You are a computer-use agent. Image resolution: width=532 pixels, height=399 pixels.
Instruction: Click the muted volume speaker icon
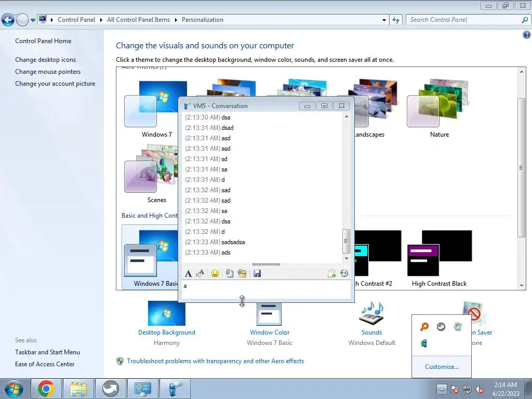(x=480, y=389)
